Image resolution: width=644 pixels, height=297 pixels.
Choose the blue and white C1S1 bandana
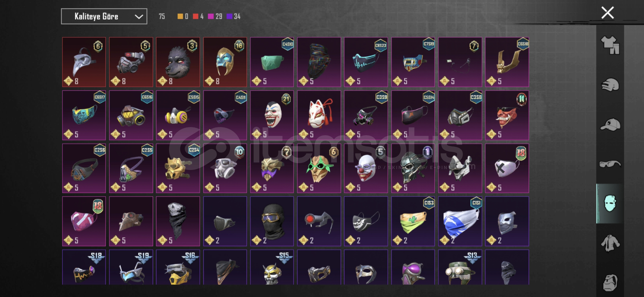(x=460, y=221)
